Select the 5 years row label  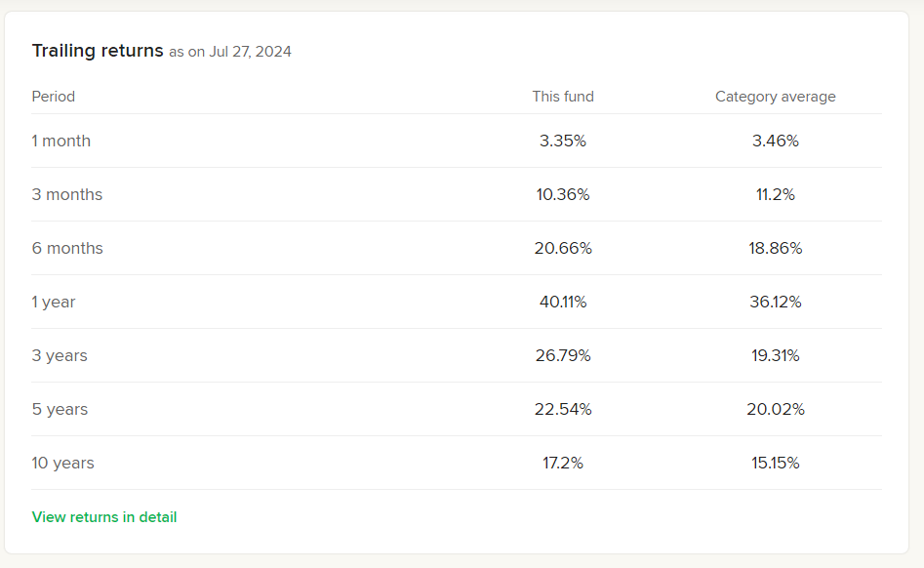click(x=60, y=409)
